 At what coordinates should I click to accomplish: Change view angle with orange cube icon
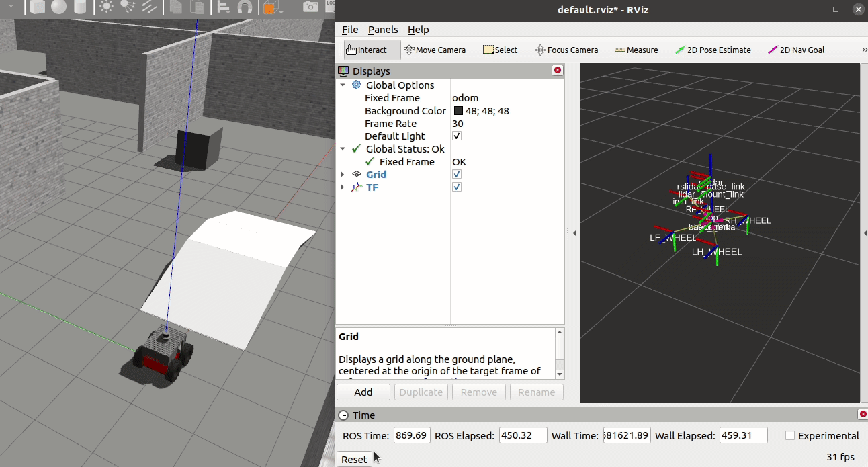(269, 7)
